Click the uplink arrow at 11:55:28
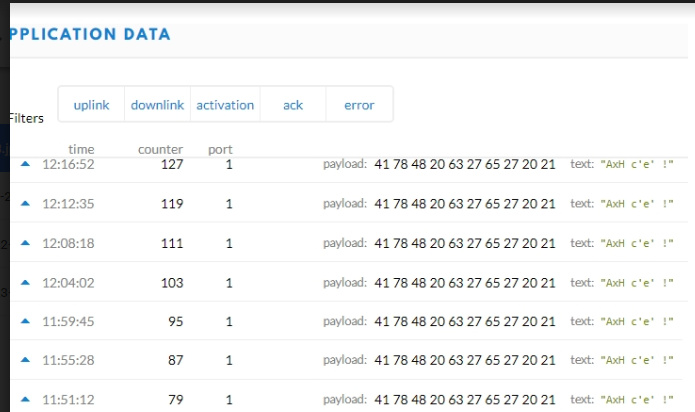Viewport: 695px width, 412px height. click(26, 361)
